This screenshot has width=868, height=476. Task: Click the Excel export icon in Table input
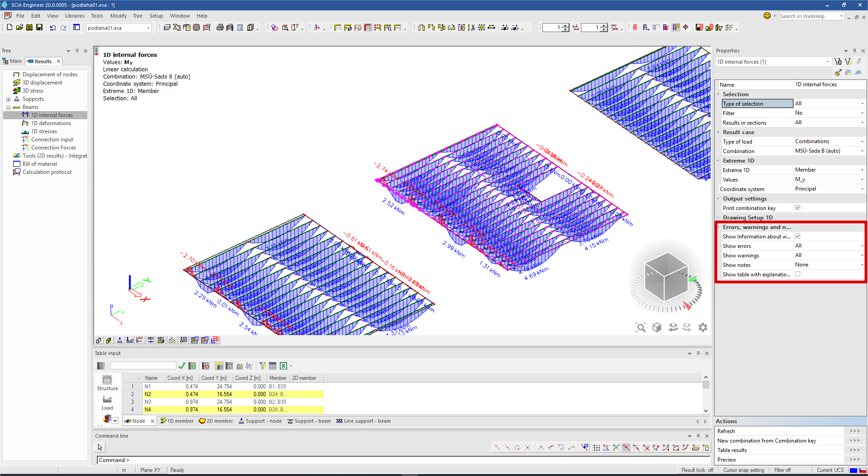[283, 366]
